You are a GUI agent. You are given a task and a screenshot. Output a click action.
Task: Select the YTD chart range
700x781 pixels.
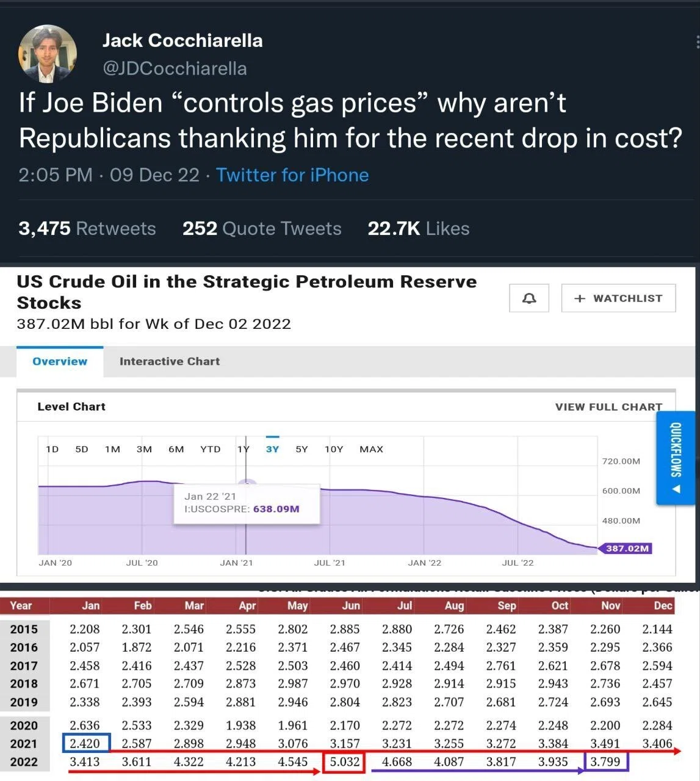[211, 449]
